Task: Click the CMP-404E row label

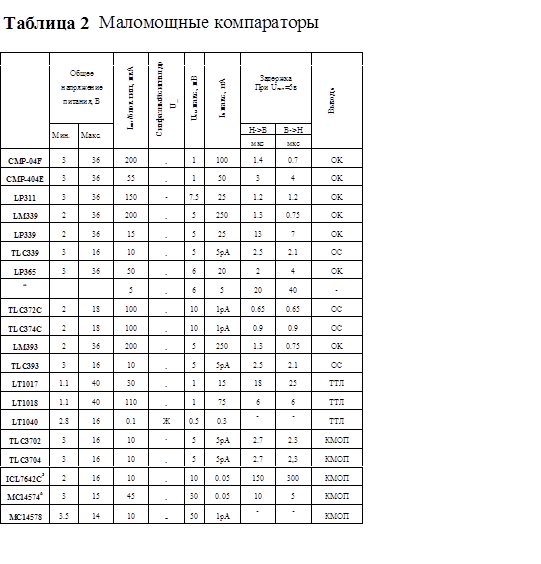Action: pyautogui.click(x=25, y=179)
